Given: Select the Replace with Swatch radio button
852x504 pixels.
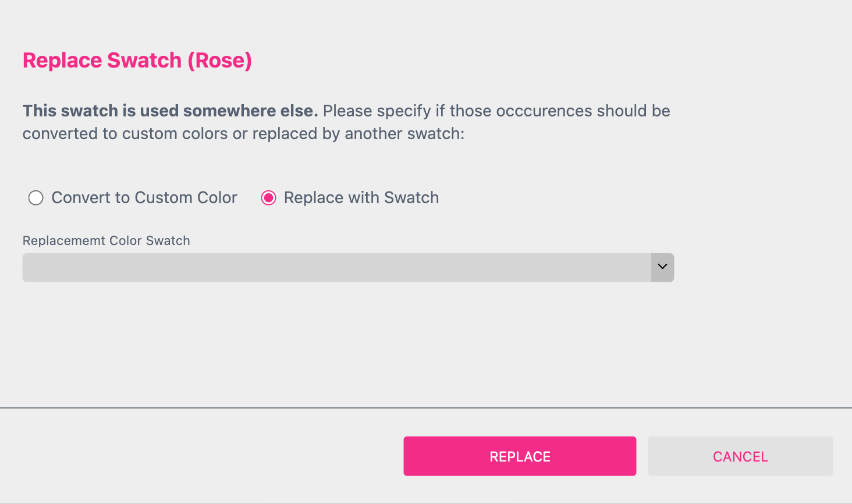Looking at the screenshot, I should pyautogui.click(x=268, y=198).
